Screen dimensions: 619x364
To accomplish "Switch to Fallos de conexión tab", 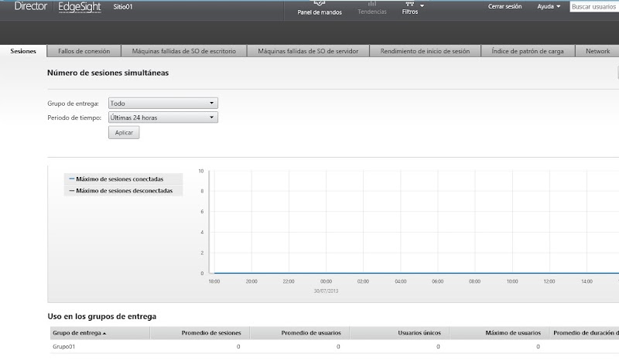I will click(x=84, y=51).
